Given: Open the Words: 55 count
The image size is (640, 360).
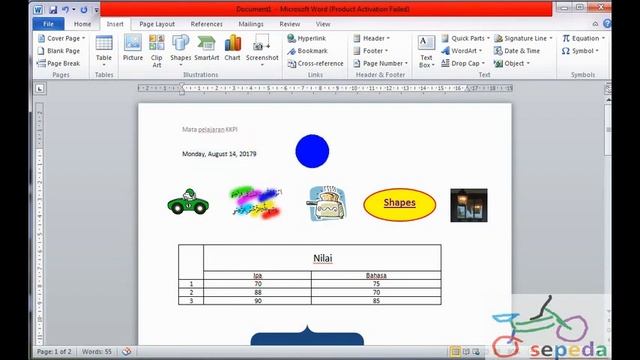Looking at the screenshot, I should pyautogui.click(x=97, y=351).
